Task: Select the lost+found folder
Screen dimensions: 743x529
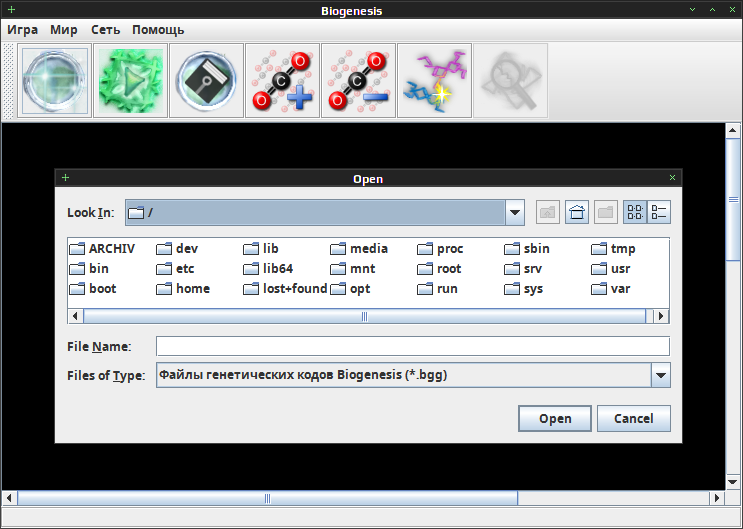Action: [x=285, y=289]
